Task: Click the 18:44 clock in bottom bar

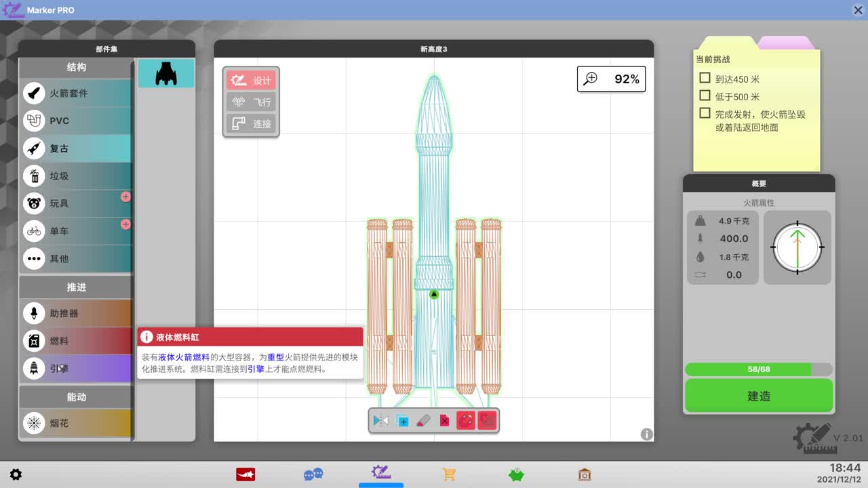Action: [845, 468]
